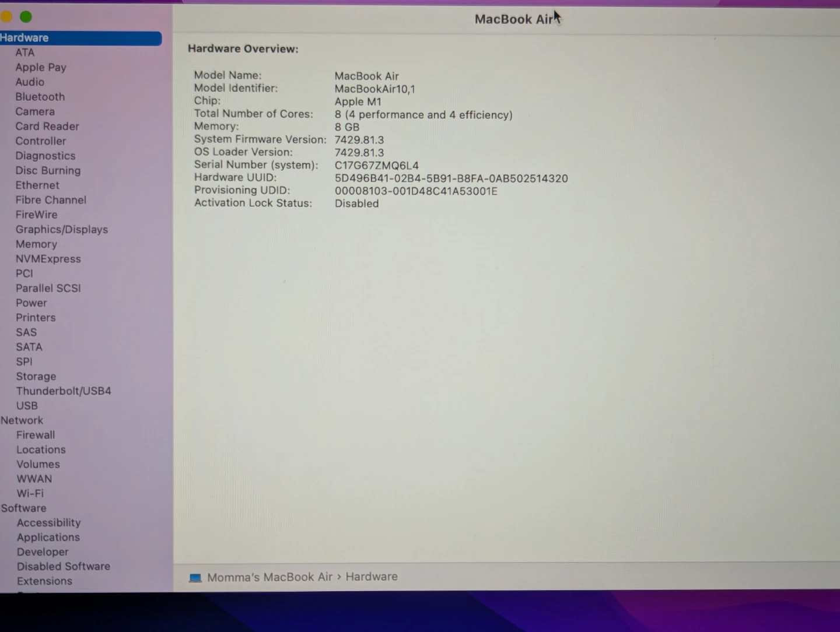The width and height of the screenshot is (840, 632).
Task: Select the System Firmware Version value
Action: tap(359, 140)
